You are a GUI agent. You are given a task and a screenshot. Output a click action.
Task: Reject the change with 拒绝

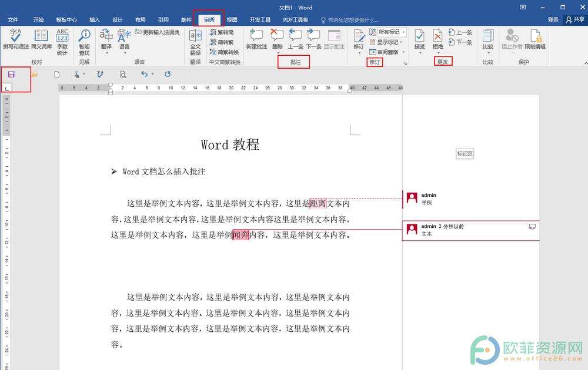pyautogui.click(x=437, y=39)
